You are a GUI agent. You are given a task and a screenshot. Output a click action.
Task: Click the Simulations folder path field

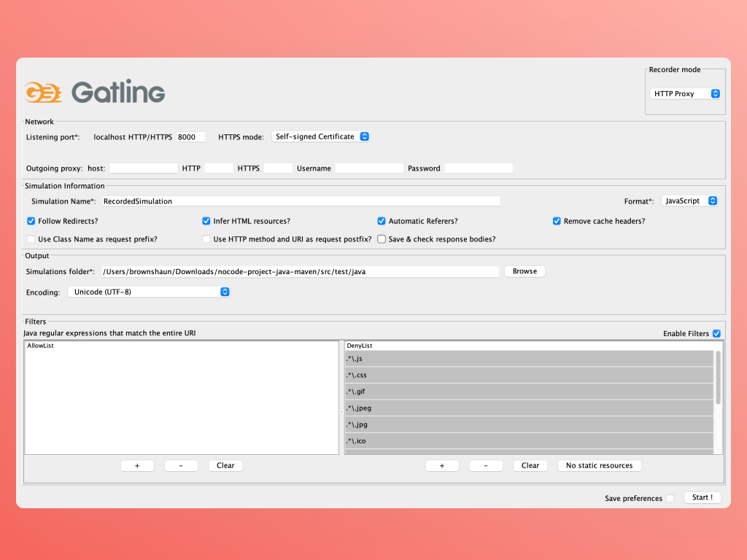(x=300, y=271)
